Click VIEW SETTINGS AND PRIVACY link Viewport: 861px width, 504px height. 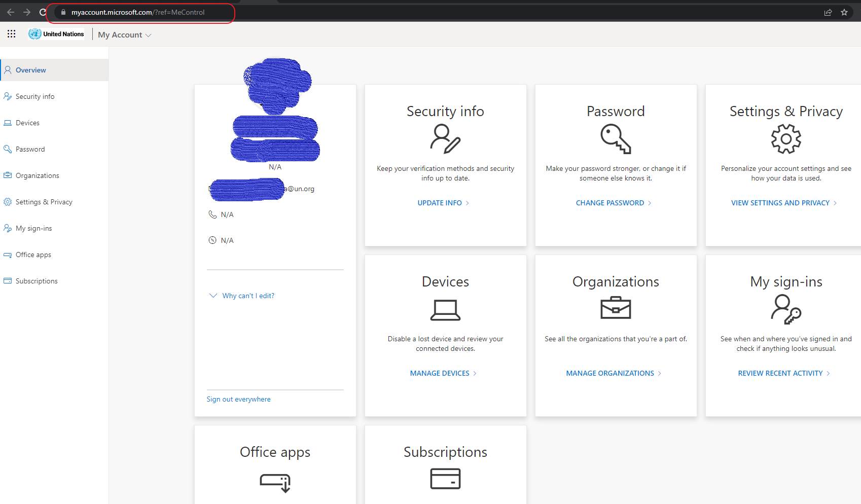click(x=784, y=203)
